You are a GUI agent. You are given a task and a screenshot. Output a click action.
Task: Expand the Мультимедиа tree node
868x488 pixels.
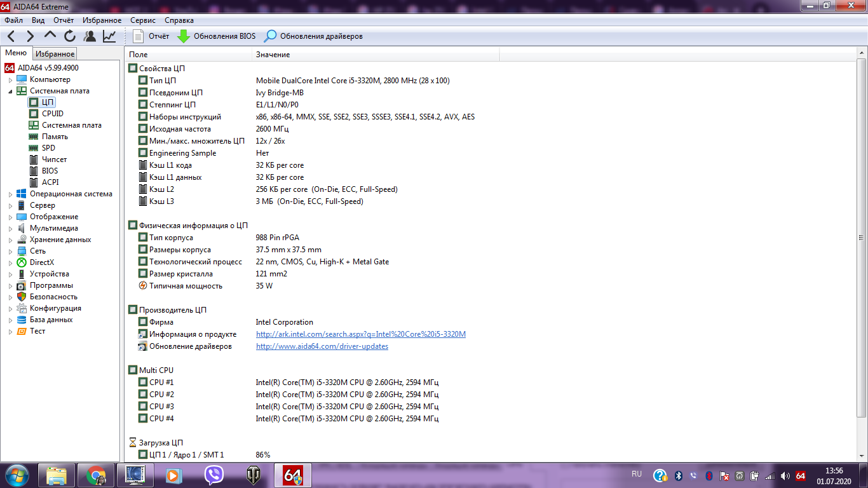(x=10, y=229)
